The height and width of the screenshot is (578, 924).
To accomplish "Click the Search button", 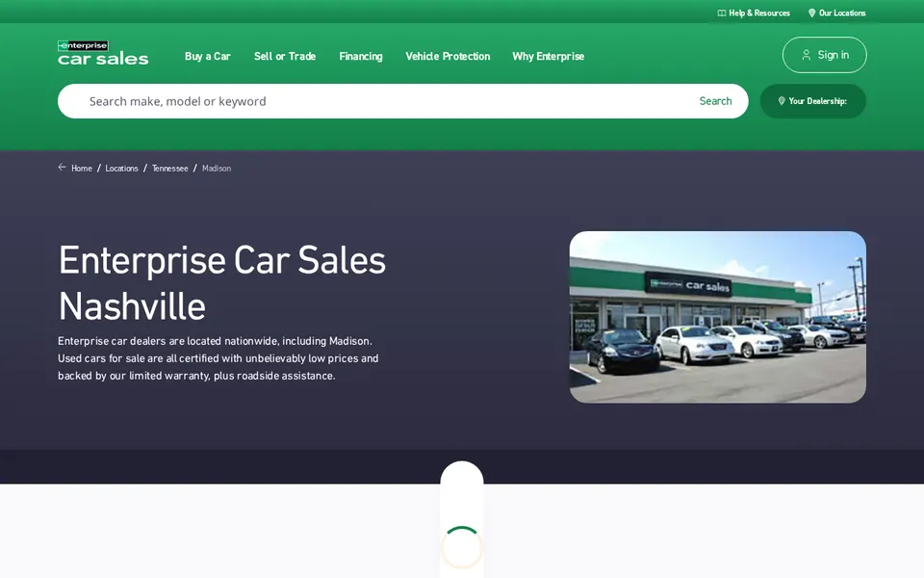I will point(715,101).
